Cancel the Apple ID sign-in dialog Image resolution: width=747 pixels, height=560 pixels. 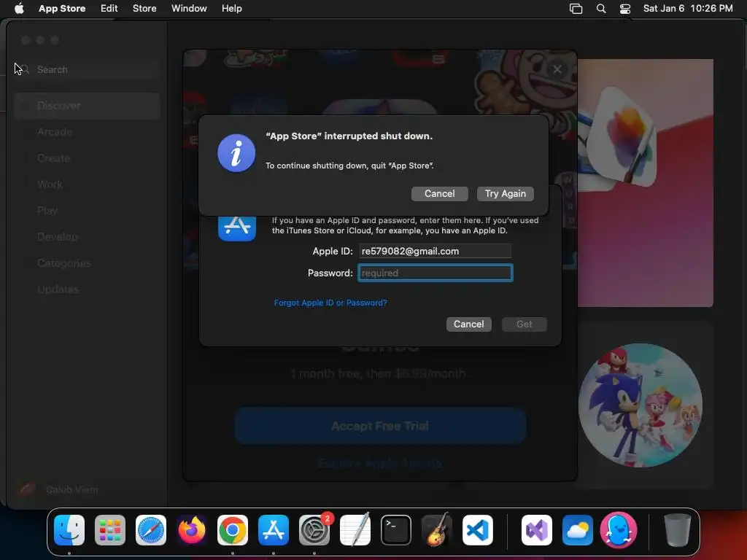469,324
